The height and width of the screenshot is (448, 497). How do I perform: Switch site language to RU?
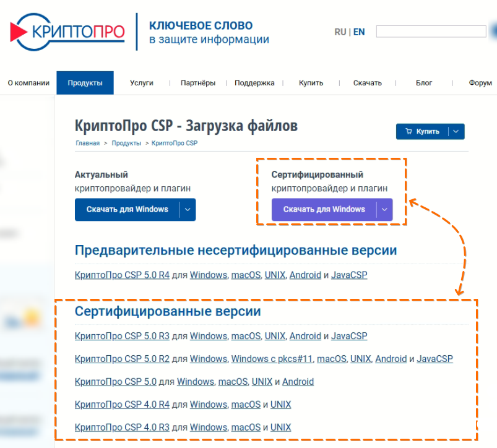340,32
